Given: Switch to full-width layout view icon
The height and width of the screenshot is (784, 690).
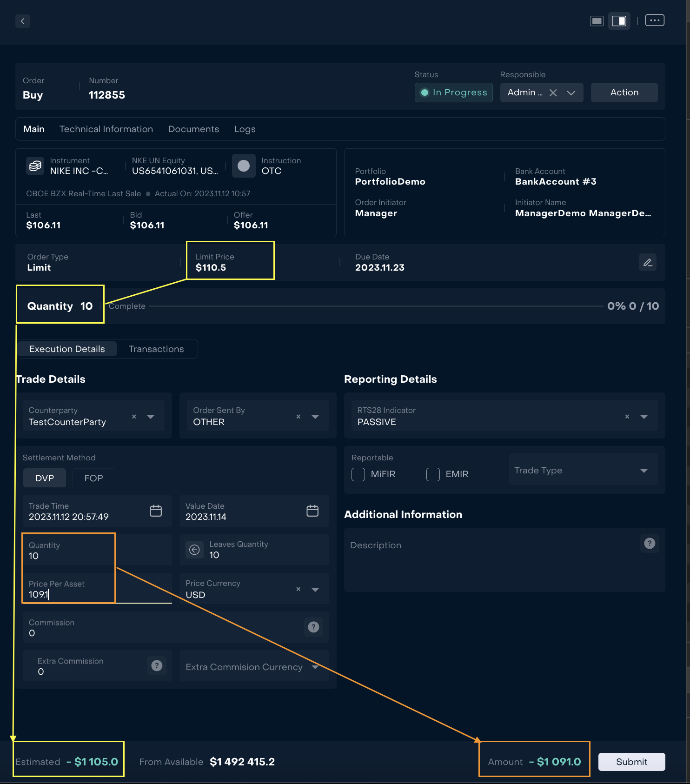Looking at the screenshot, I should (597, 21).
